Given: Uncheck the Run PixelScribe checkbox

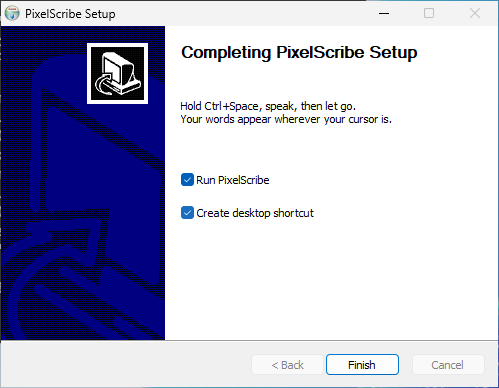Looking at the screenshot, I should tap(187, 180).
